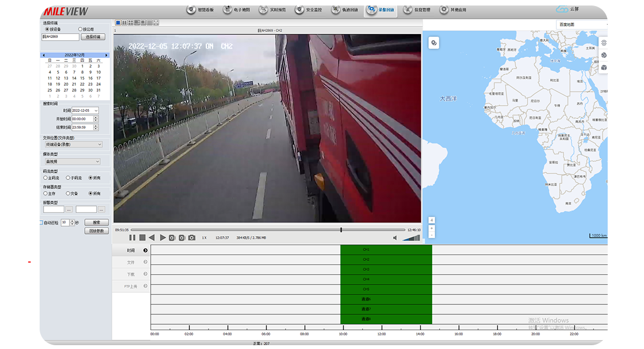Viewport: 644px width, 349px height.
Task: Stop the video playback
Action: 142,238
